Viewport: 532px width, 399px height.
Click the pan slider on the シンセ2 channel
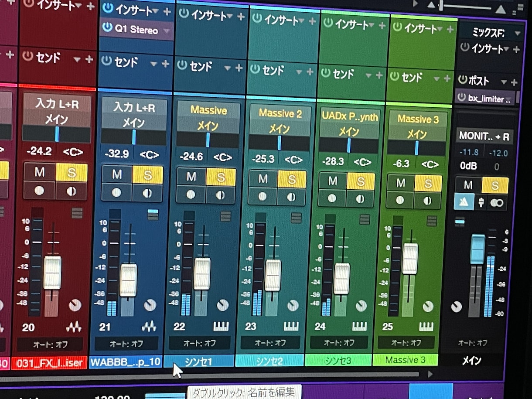pyautogui.click(x=279, y=143)
